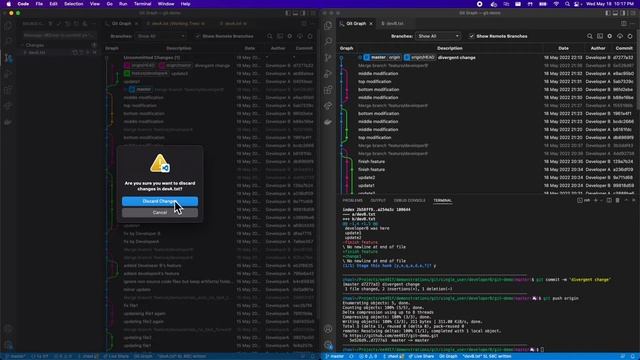Screen dimensions: 640x360
Task: Open Git Graph repository settings gear, right window
Action: (610, 36)
